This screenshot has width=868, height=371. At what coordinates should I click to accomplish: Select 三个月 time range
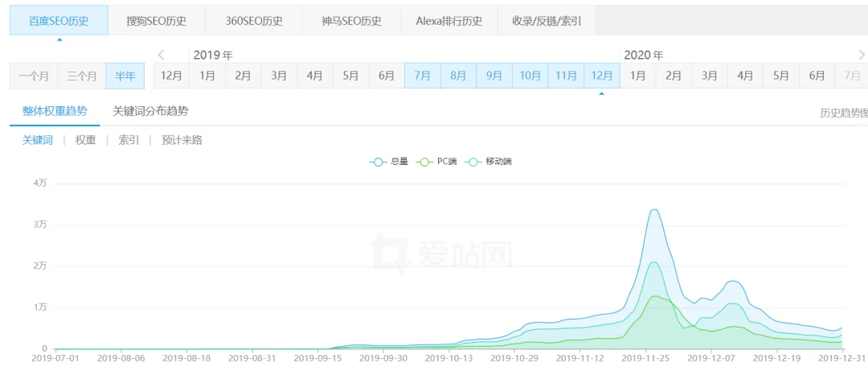81,76
